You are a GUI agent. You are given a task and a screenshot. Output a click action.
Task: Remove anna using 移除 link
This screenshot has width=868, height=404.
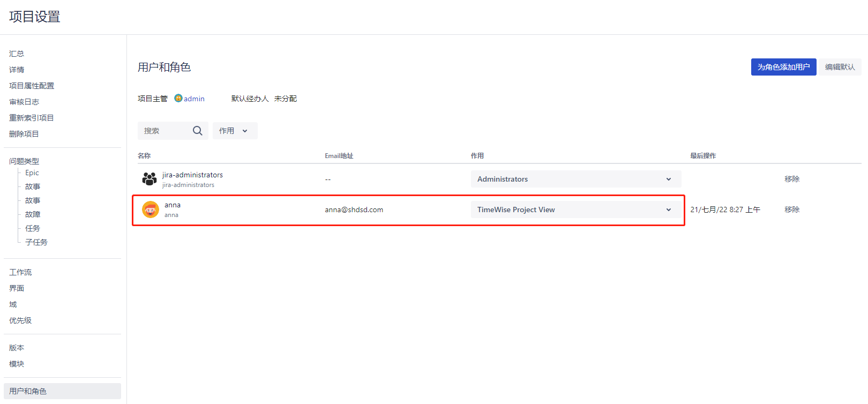792,210
